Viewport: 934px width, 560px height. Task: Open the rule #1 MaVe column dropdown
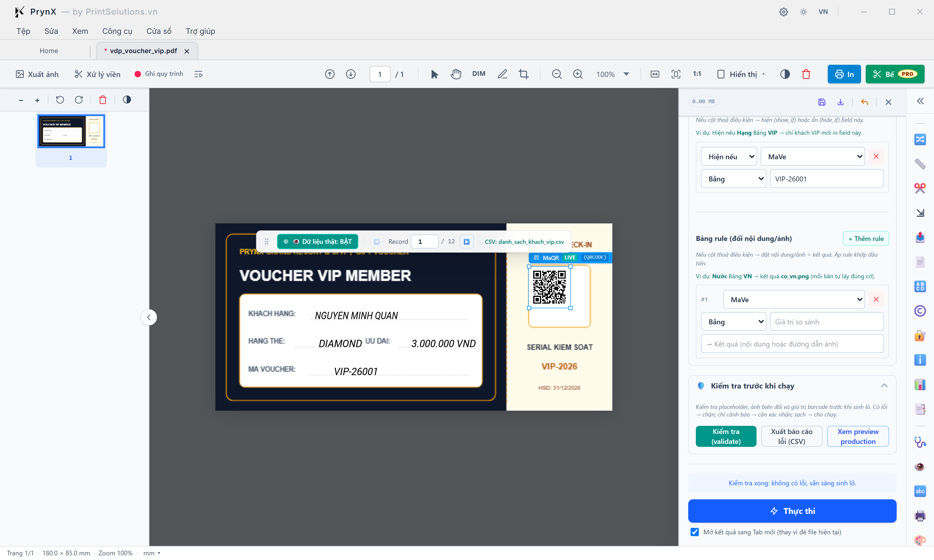click(794, 300)
